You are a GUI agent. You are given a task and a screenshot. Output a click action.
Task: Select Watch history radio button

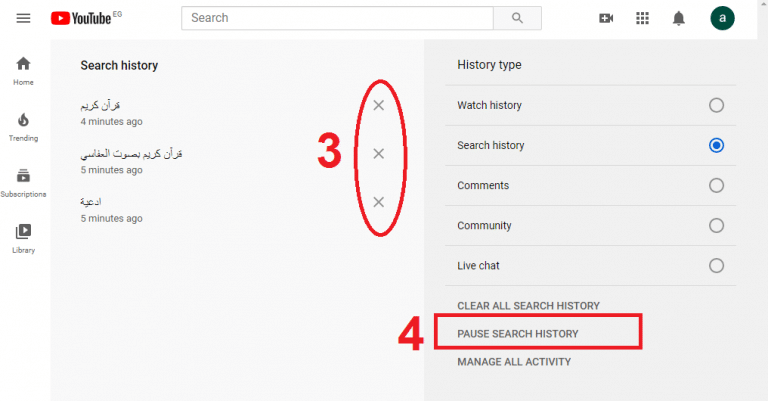click(x=716, y=105)
